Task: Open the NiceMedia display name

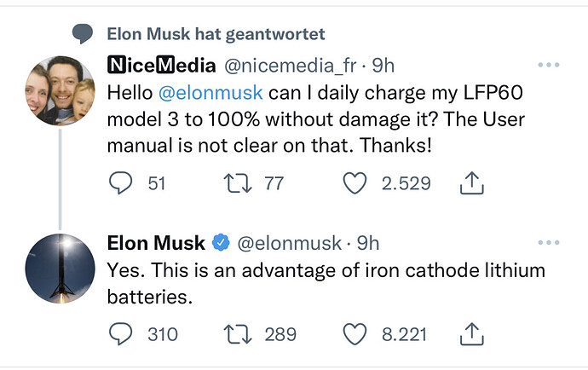Action: 162,65
